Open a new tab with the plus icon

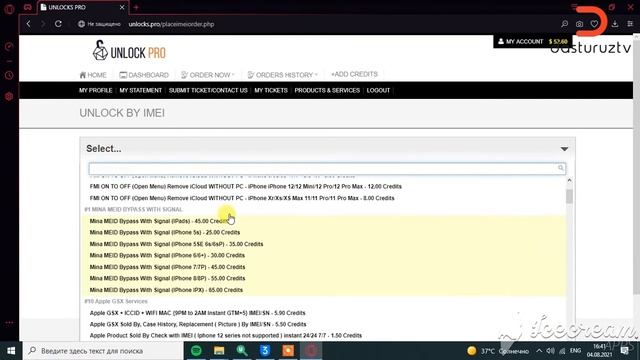136,7
